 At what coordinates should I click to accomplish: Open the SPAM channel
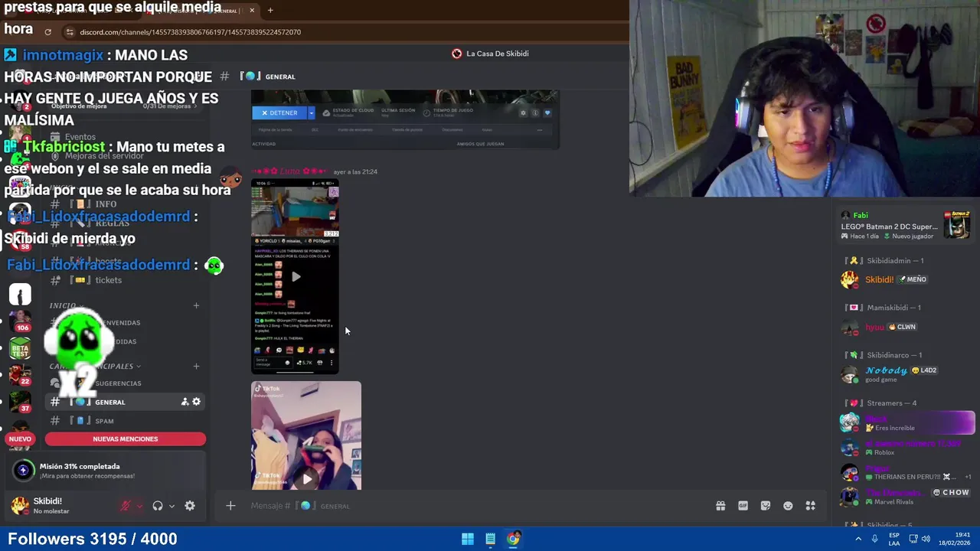[x=126, y=421]
